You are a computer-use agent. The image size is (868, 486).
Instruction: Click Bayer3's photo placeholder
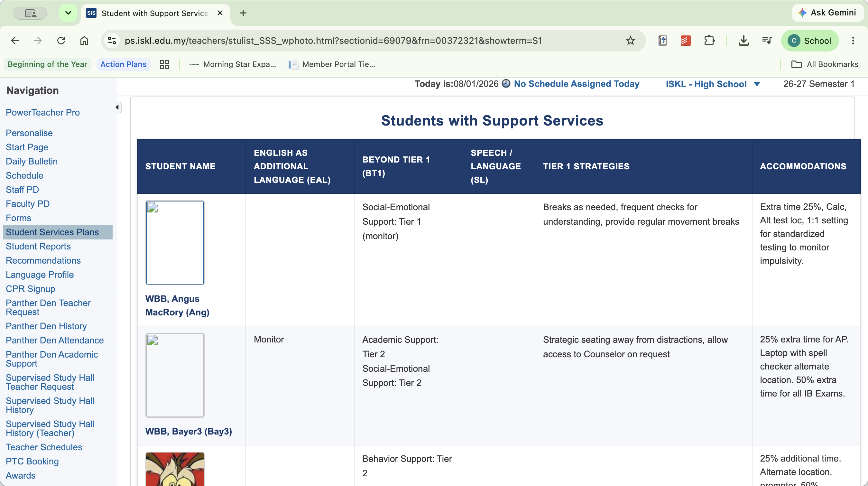tap(175, 375)
